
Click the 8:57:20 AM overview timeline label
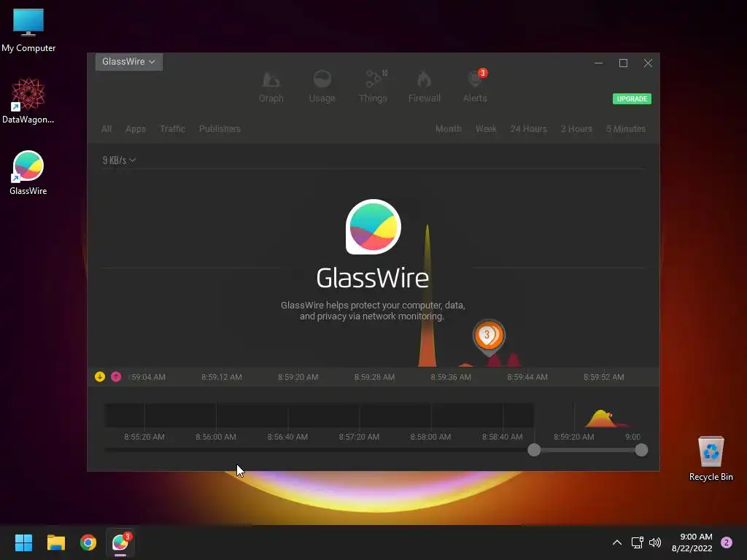[x=359, y=437]
